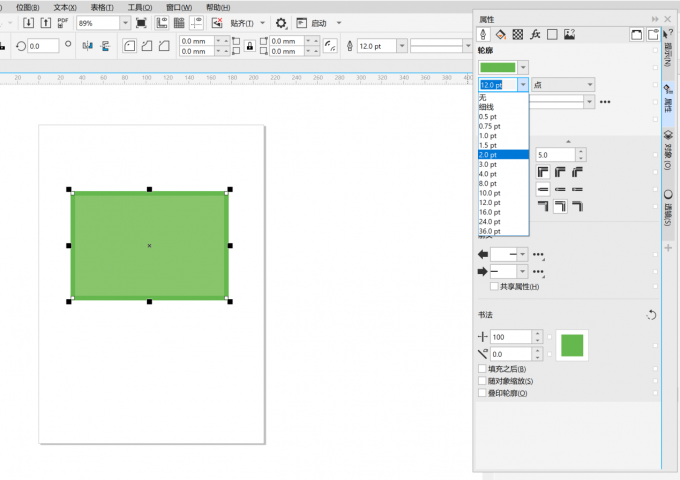This screenshot has width=680, height=480.
Task: Open the line style dropdown in Properties
Action: point(588,102)
